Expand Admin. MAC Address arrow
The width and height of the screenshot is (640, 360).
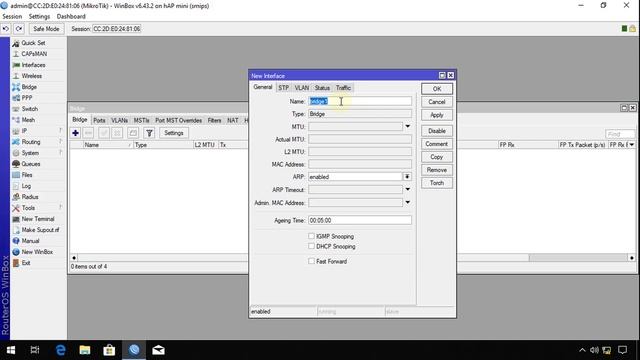[407, 203]
